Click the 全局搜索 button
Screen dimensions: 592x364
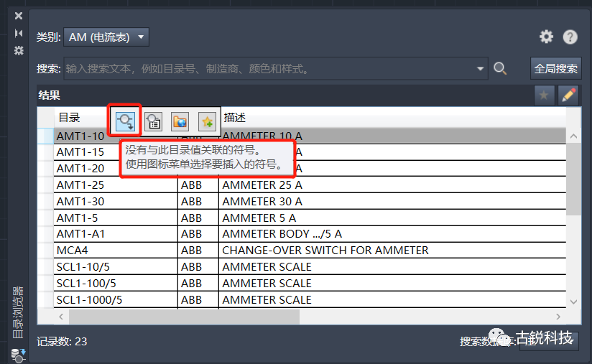coord(556,69)
